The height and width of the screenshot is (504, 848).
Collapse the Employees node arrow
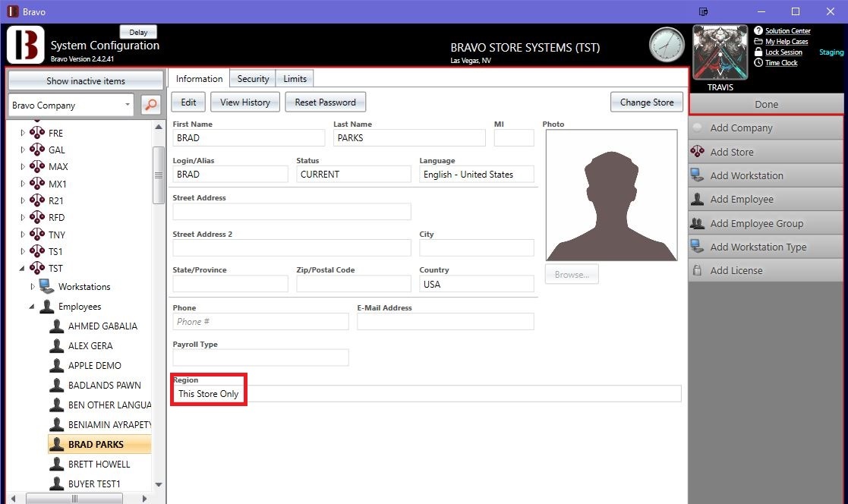click(32, 306)
